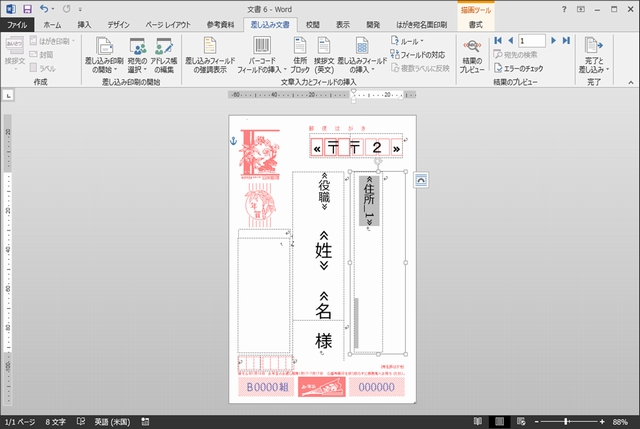The width and height of the screenshot is (640, 429).
Task: Switch to the はがき宛名面印刷 tab
Action: tap(422, 24)
